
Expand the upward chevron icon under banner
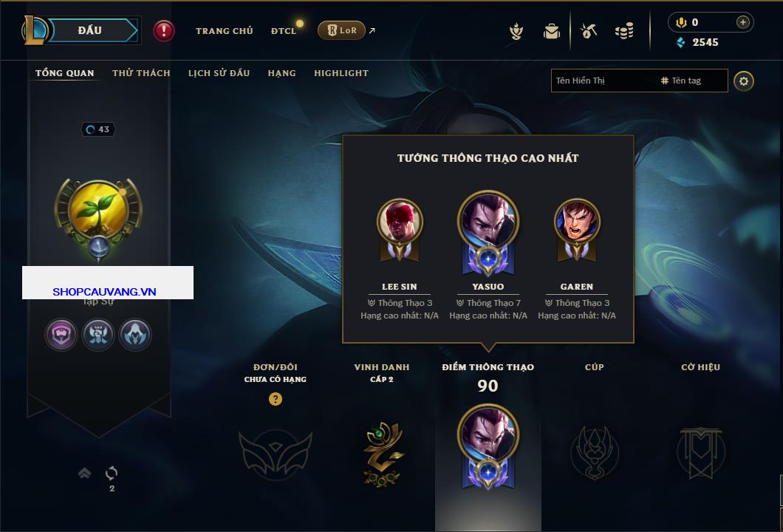coord(84,473)
